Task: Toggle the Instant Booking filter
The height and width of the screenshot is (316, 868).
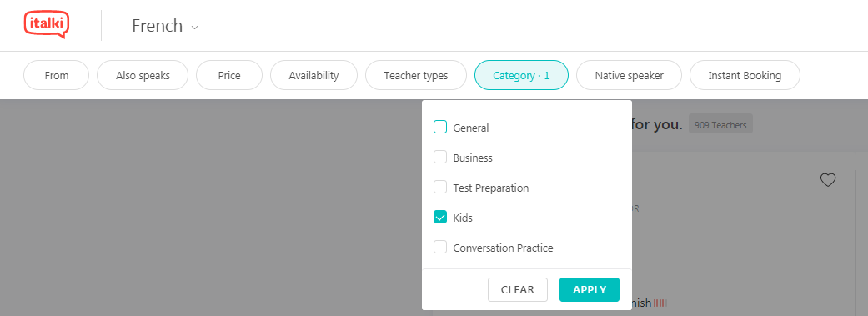Action: (x=745, y=75)
